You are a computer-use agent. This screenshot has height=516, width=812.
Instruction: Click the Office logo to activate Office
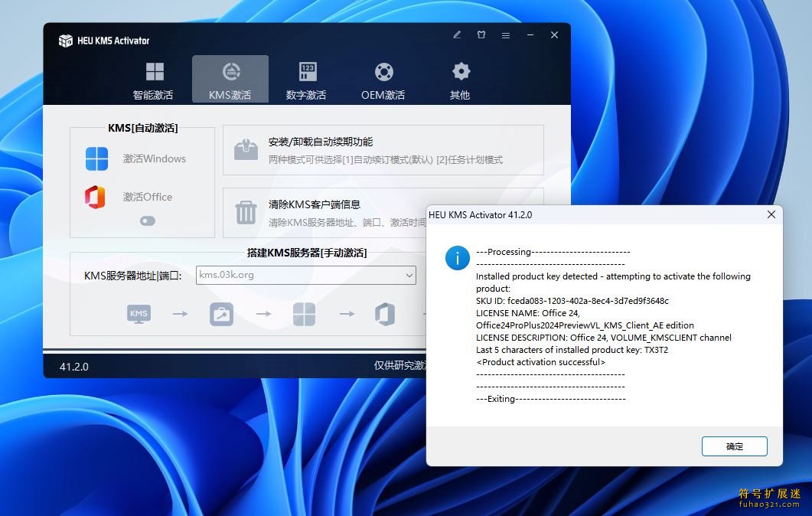click(96, 197)
